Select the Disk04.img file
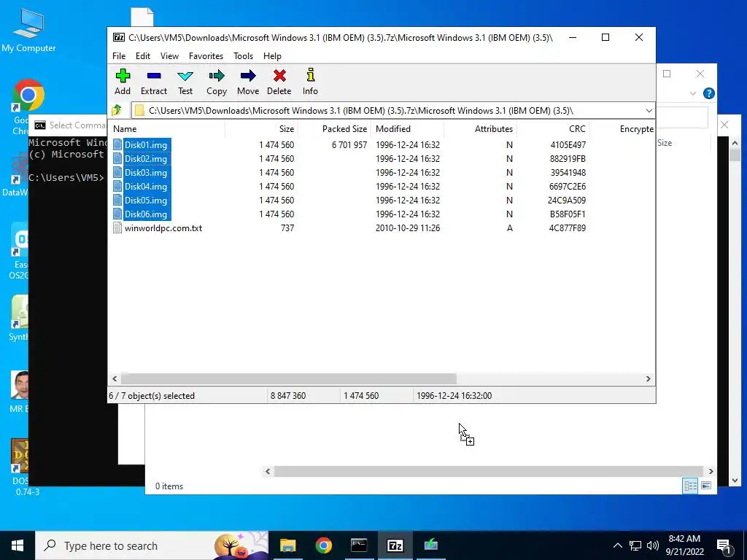747x560 pixels. click(145, 186)
